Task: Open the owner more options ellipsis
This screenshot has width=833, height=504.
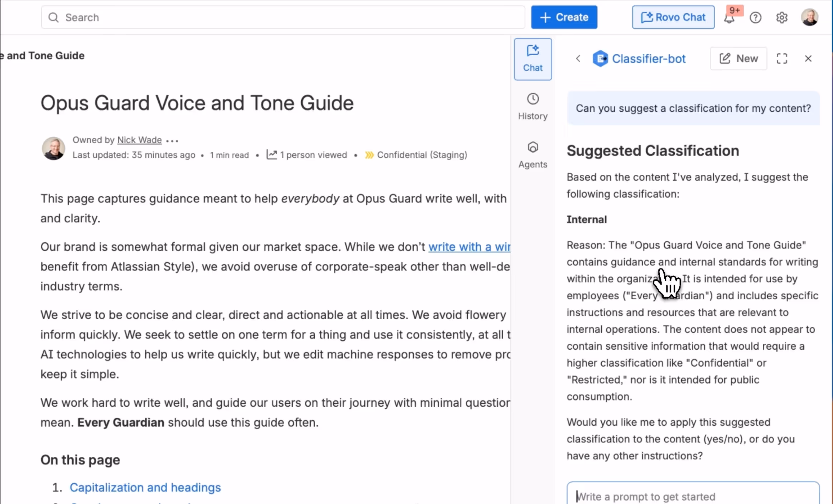Action: pos(172,141)
